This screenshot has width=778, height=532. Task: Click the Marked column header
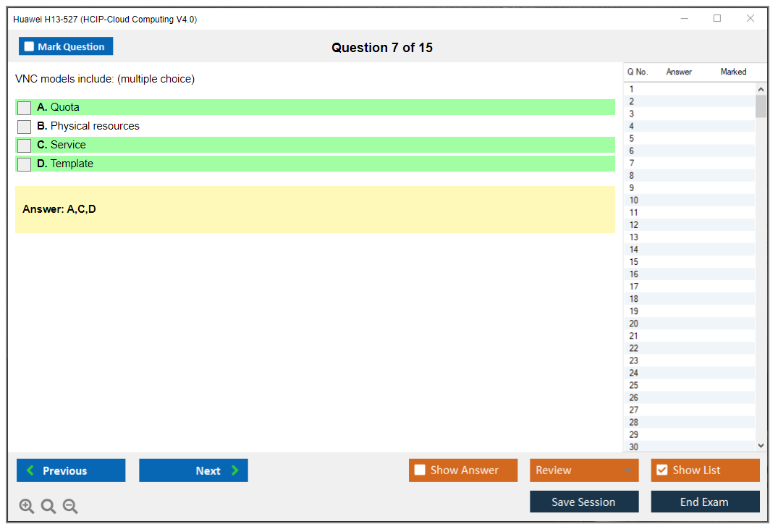733,72
